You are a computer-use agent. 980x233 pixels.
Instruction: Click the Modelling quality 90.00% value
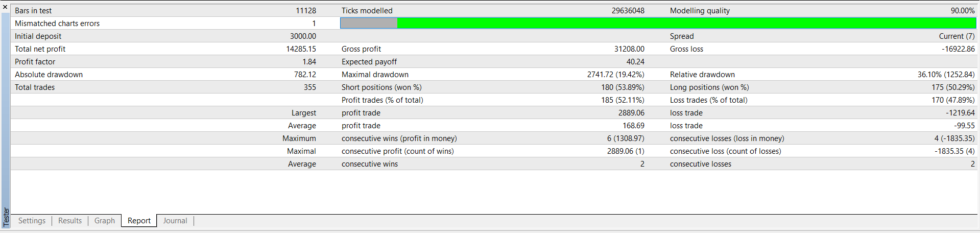coord(962,11)
